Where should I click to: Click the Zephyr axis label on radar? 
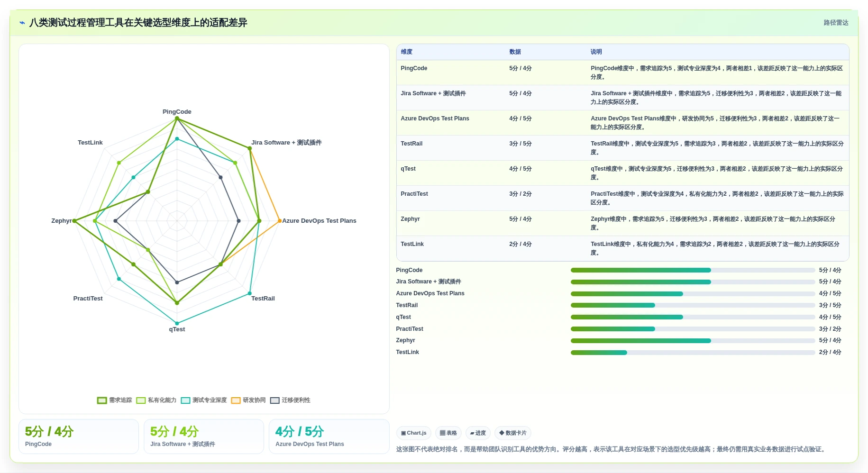(x=62, y=221)
